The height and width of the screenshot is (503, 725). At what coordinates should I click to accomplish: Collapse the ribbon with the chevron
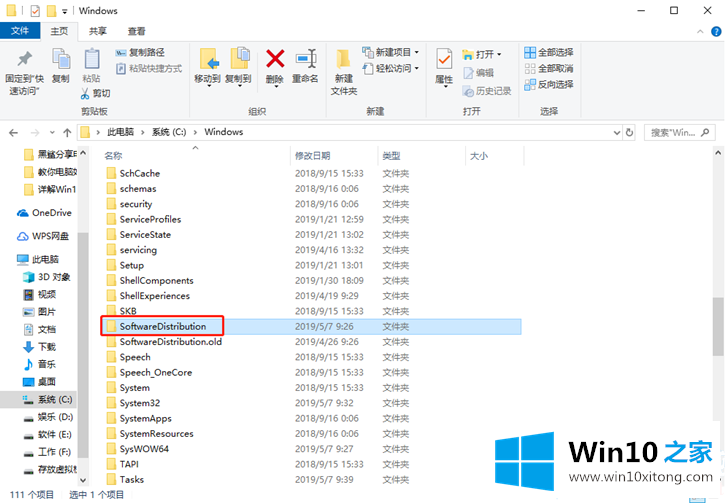pyautogui.click(x=700, y=31)
